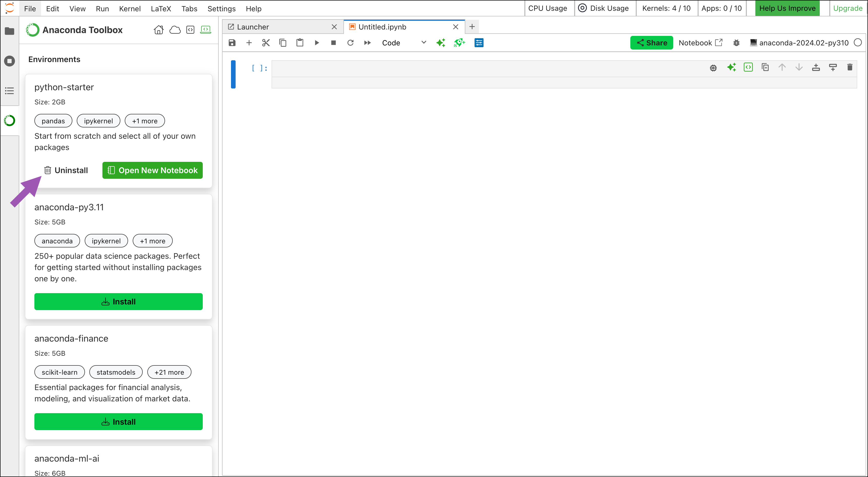Viewport: 868px width, 477px height.
Task: Insert a cell above this cell
Action: click(x=816, y=67)
